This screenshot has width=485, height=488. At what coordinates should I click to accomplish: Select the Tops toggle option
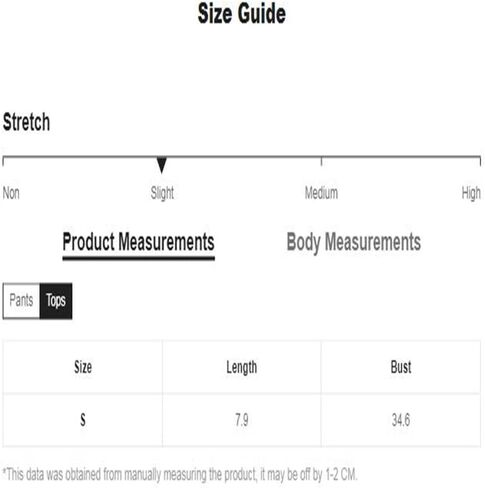point(56,301)
